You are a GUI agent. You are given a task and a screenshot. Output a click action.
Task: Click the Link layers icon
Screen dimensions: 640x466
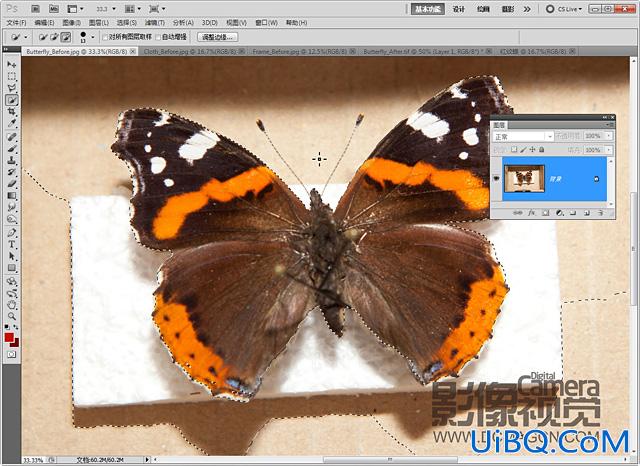[518, 213]
